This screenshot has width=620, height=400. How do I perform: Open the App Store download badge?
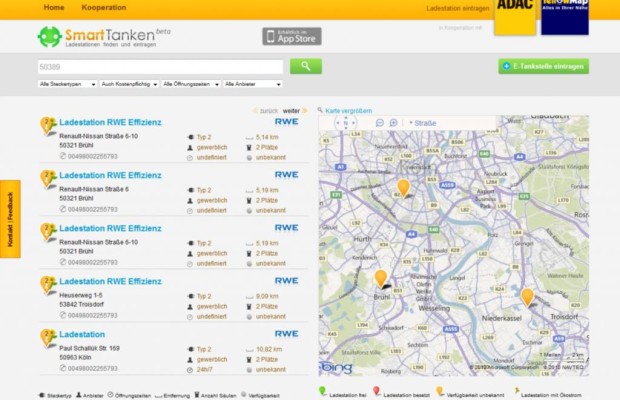pos(292,36)
